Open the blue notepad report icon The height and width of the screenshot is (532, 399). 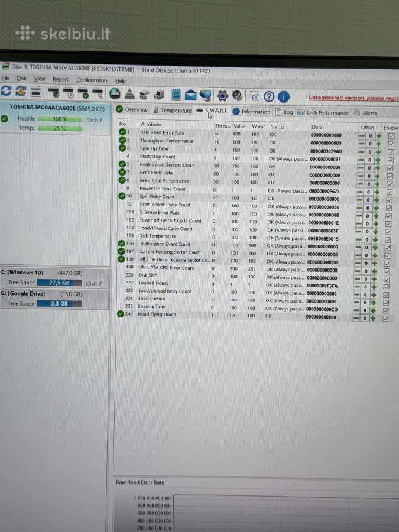[176, 95]
